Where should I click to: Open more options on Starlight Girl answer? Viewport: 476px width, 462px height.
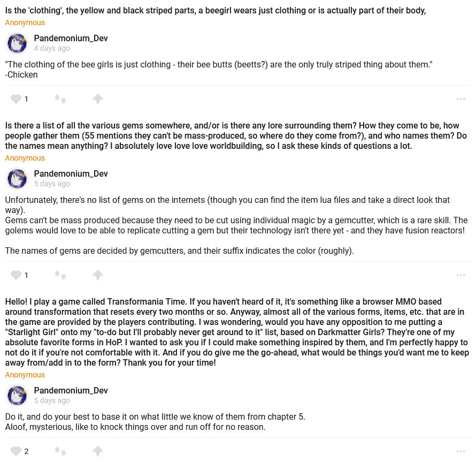pos(460,451)
